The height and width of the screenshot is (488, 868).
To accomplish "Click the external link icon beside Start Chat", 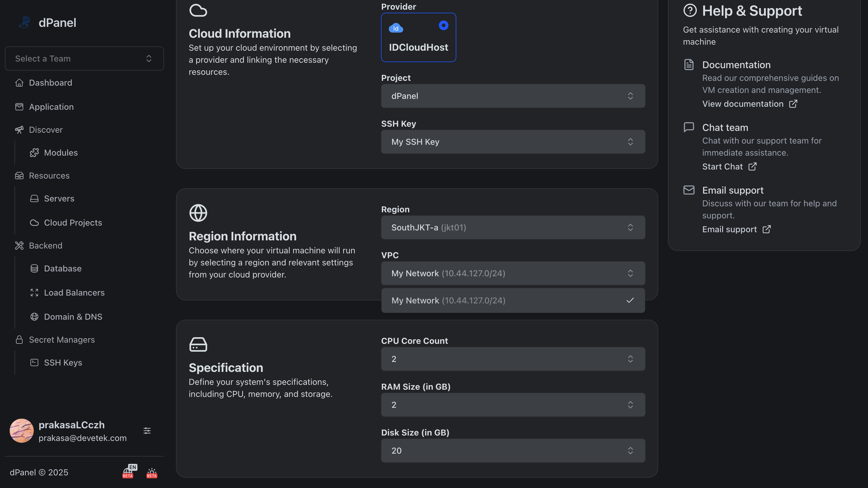I will click(752, 166).
